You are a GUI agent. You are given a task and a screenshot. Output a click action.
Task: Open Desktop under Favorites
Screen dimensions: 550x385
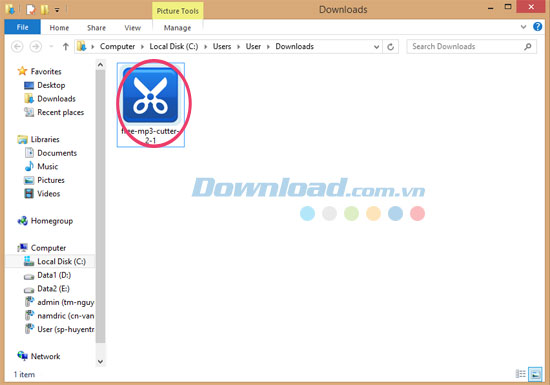51,85
